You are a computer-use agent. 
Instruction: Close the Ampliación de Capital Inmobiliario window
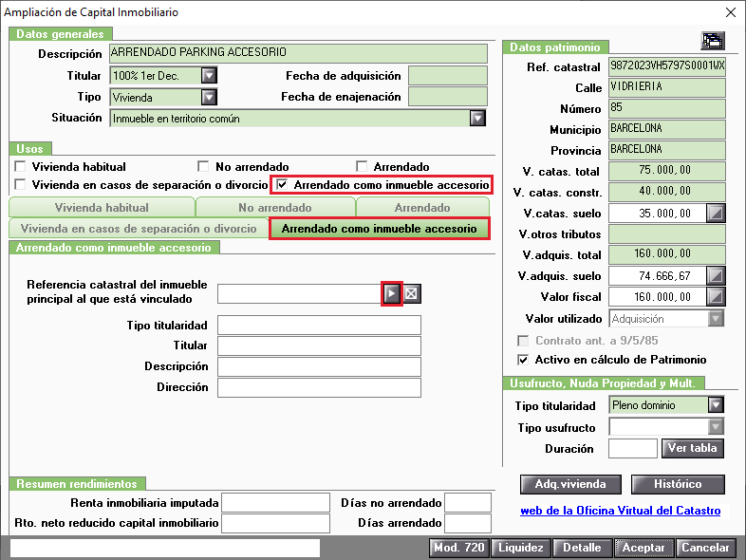pos(731,12)
